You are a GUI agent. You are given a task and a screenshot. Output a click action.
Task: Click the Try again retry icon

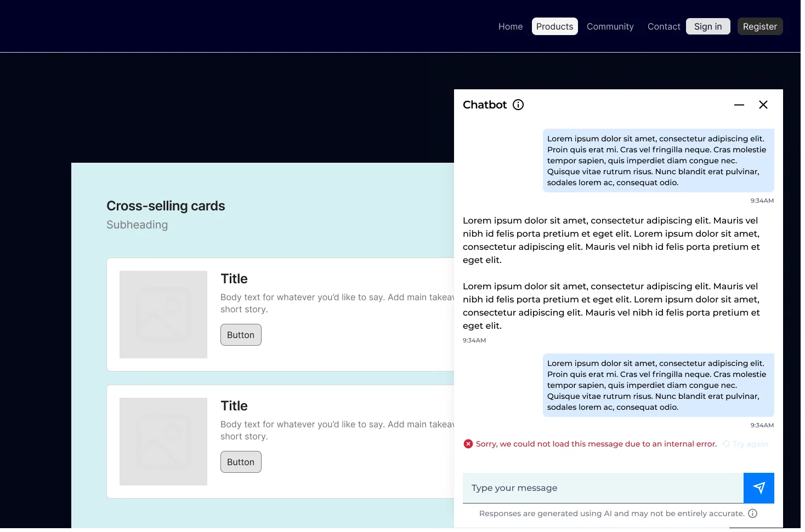coord(726,444)
